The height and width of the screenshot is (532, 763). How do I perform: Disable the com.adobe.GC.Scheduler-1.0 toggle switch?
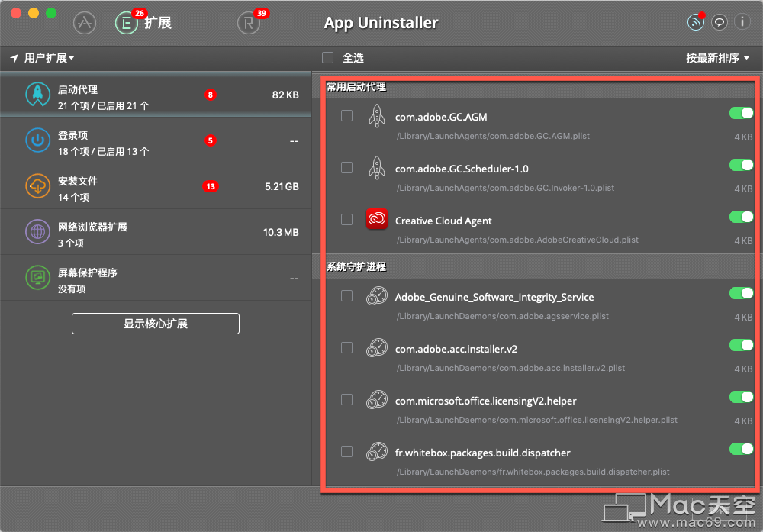click(741, 165)
